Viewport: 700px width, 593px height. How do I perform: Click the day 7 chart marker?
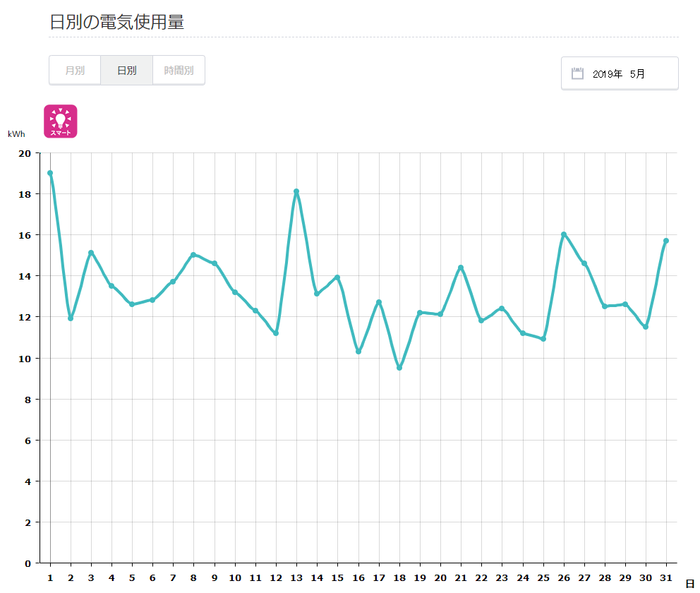tap(173, 282)
